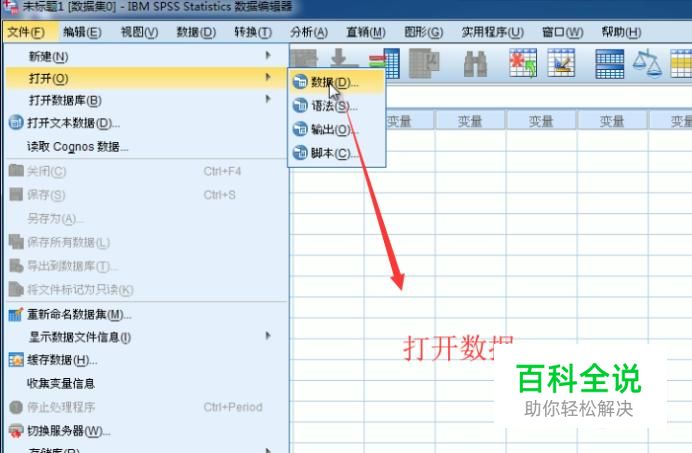Click 导出到数据库(T)... menu item
The image size is (692, 453).
[147, 266]
